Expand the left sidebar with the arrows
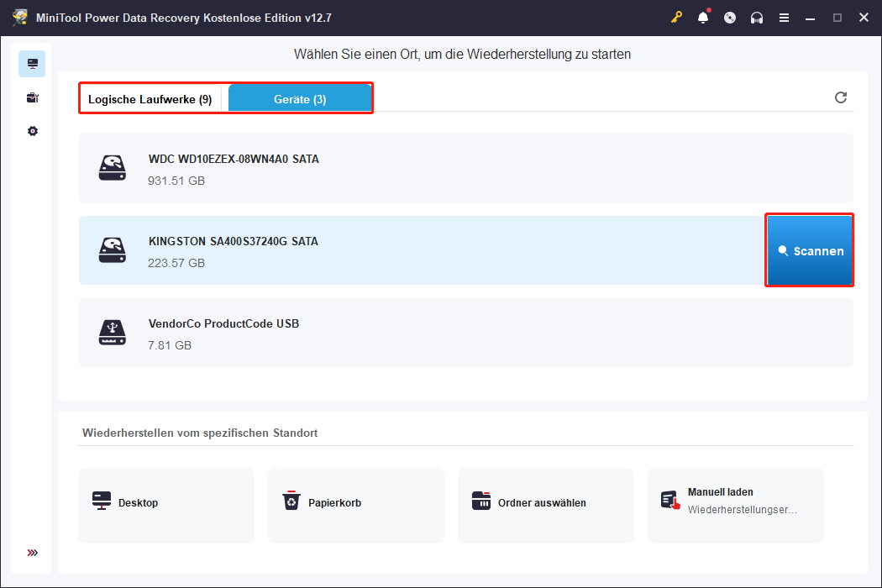This screenshot has height=588, width=882. coord(32,553)
